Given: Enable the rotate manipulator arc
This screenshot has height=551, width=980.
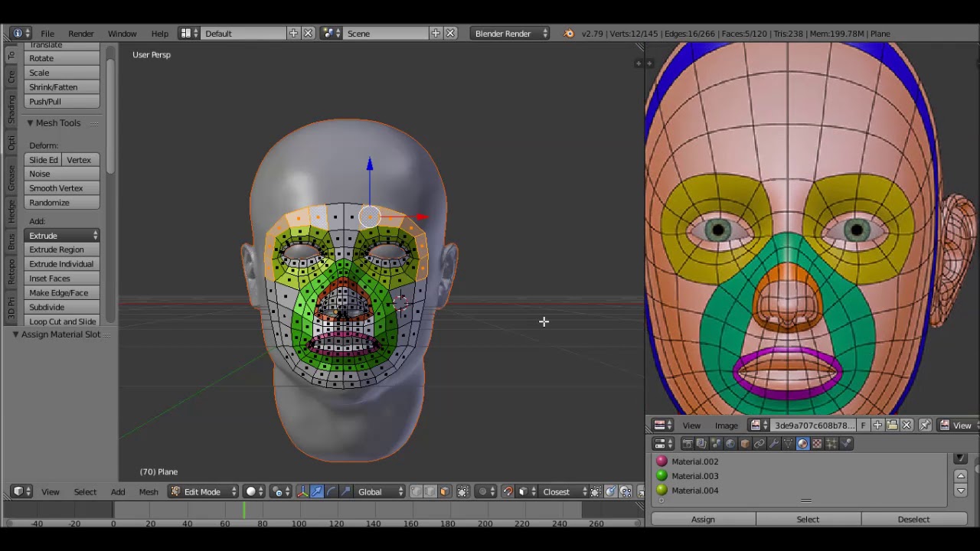Looking at the screenshot, I should tap(332, 492).
